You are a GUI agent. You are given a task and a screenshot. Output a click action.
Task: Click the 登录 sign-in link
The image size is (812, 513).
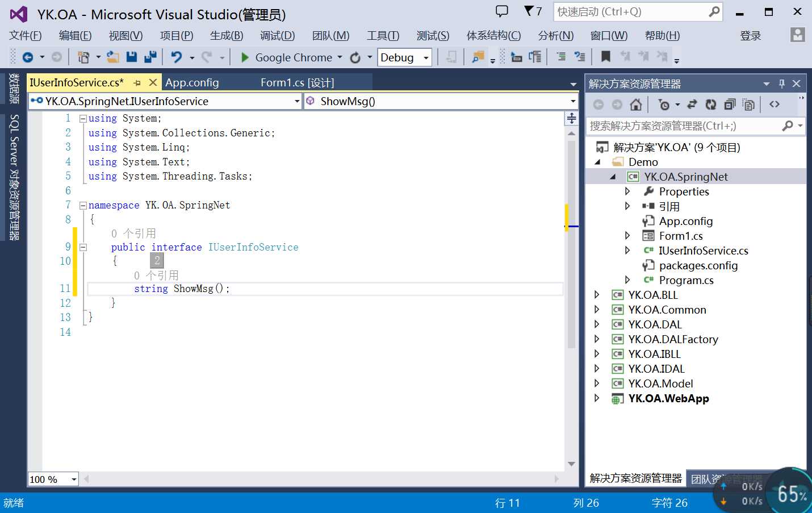[x=751, y=36]
